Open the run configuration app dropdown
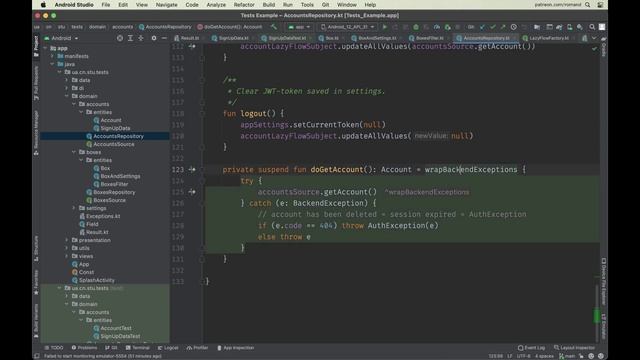This screenshot has height=360, width=640. [299, 27]
